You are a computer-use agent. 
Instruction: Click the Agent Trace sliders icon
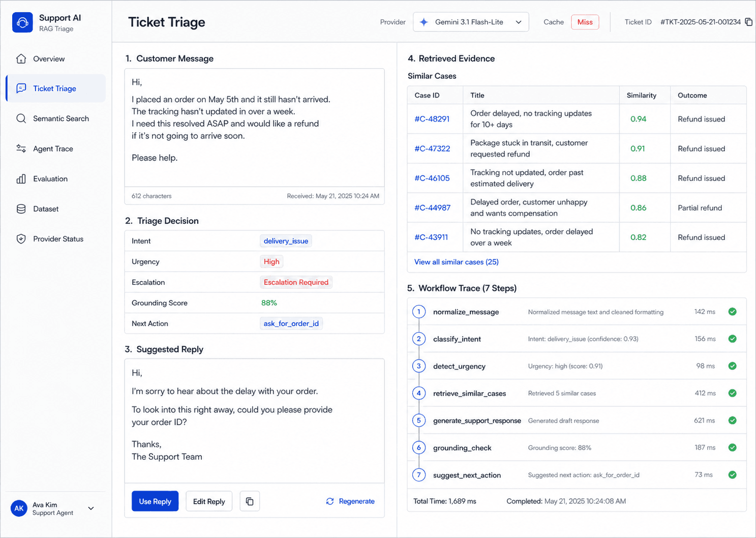(21, 148)
